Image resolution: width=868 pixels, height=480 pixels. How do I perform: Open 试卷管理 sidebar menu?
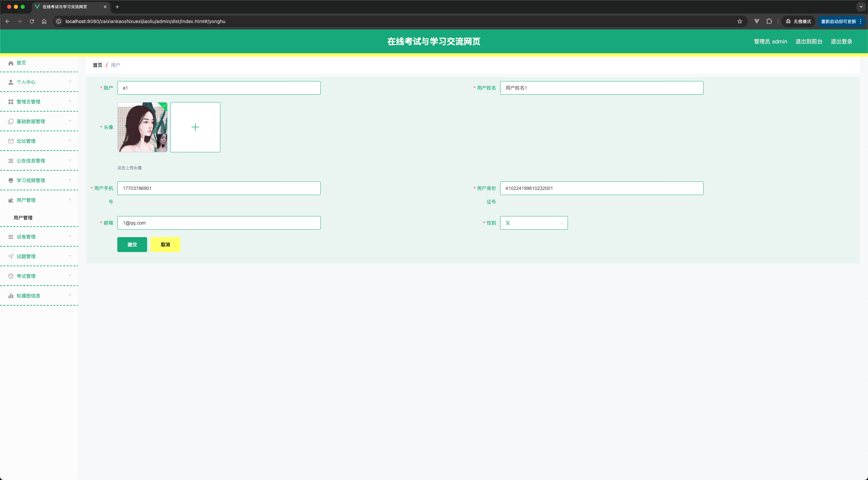(39, 237)
